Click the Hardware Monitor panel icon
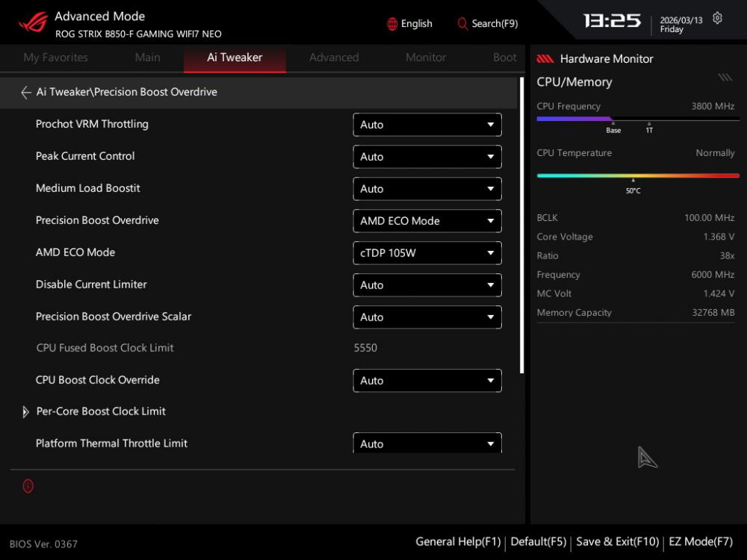Image resolution: width=747 pixels, height=560 pixels. (545, 59)
